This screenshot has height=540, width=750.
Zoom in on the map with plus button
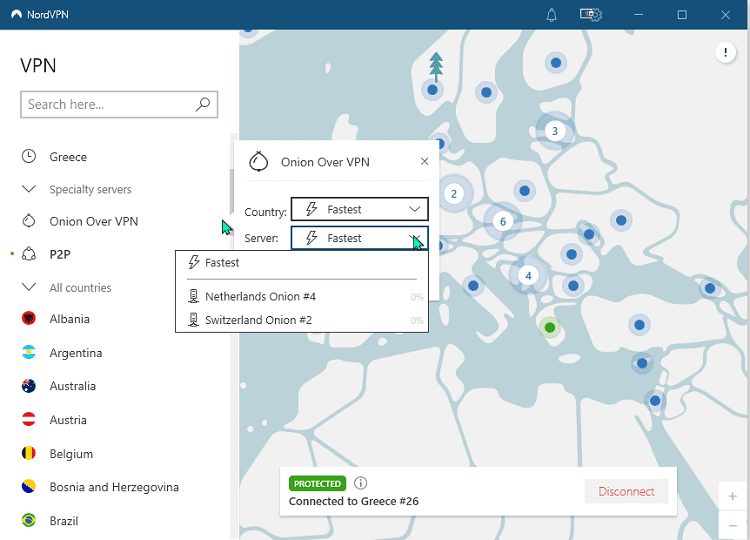click(732, 496)
